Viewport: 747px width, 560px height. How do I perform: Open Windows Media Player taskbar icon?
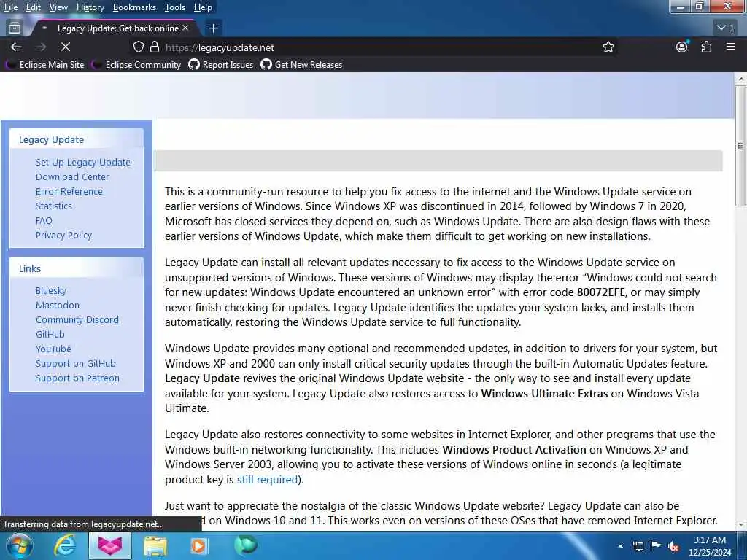[198, 545]
